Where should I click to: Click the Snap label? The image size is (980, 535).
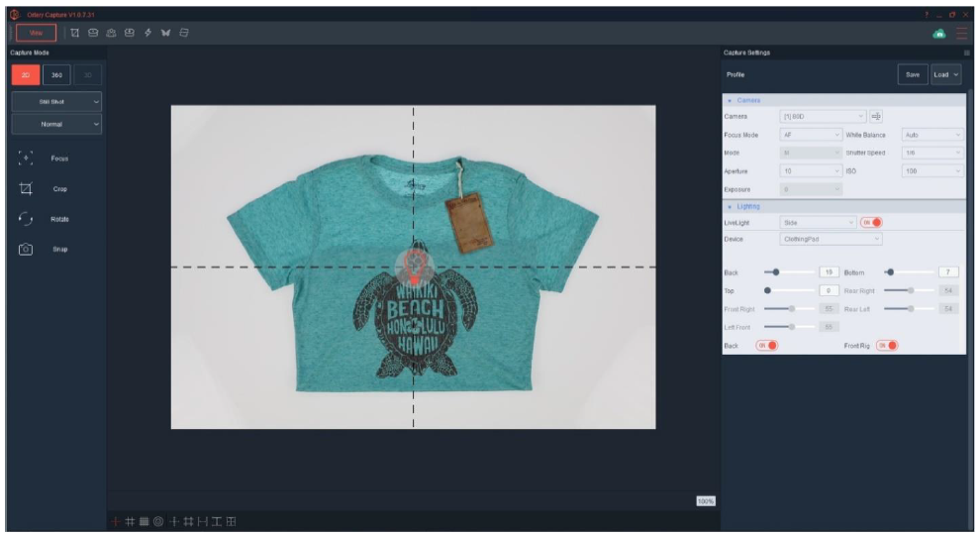(x=59, y=250)
